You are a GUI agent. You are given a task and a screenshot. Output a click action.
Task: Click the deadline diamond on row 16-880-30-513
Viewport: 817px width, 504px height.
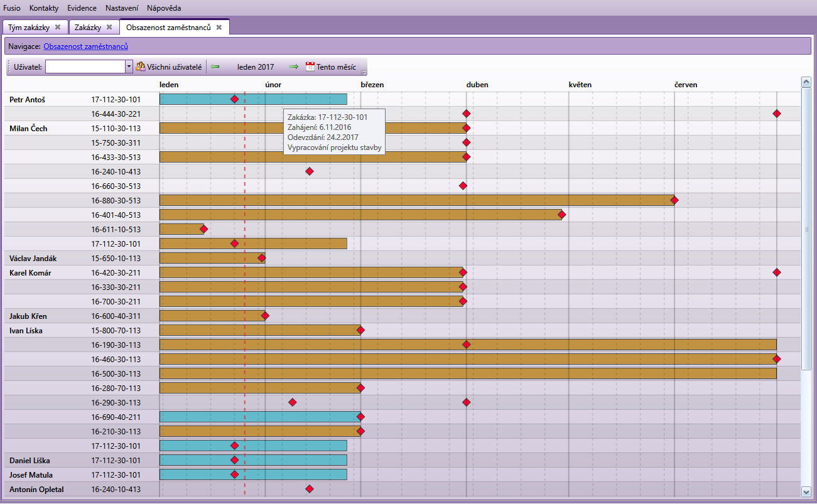674,200
